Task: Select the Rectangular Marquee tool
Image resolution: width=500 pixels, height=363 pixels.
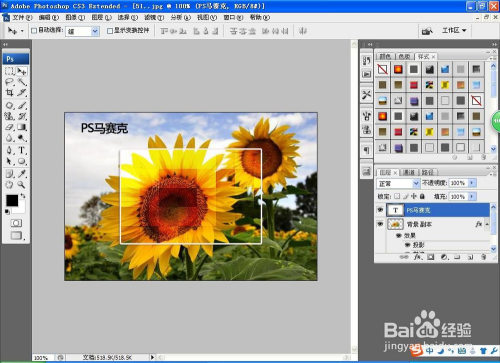Action: tap(10, 71)
